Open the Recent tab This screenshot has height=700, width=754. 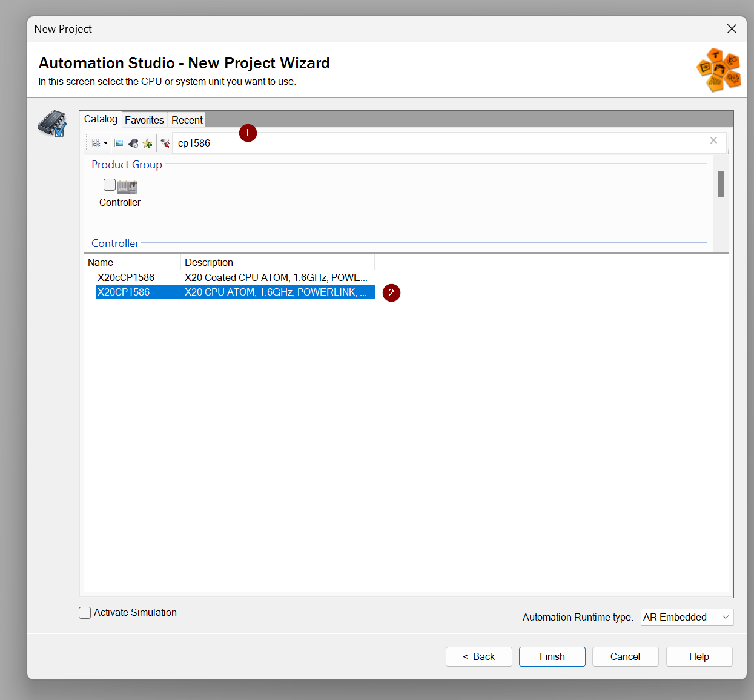[x=187, y=120]
